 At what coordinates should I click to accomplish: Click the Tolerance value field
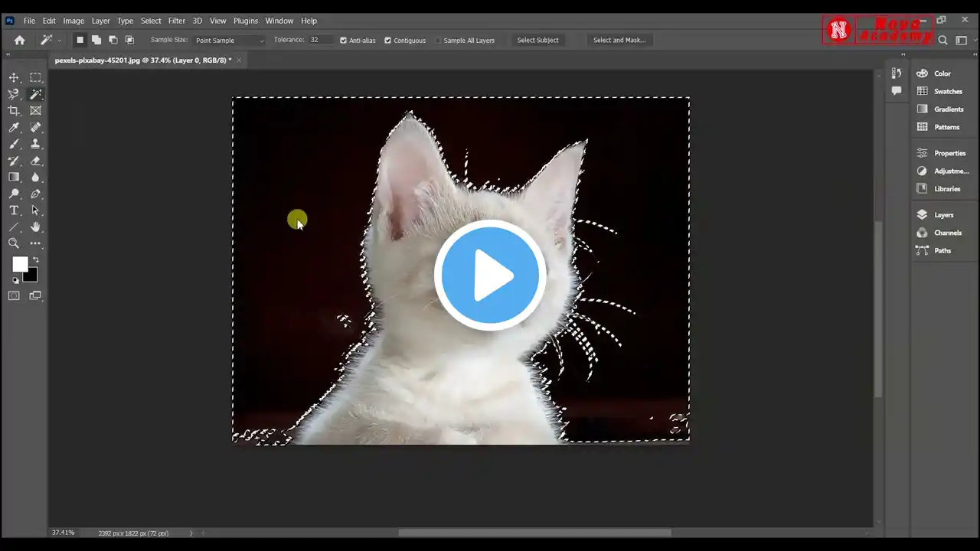pos(321,40)
